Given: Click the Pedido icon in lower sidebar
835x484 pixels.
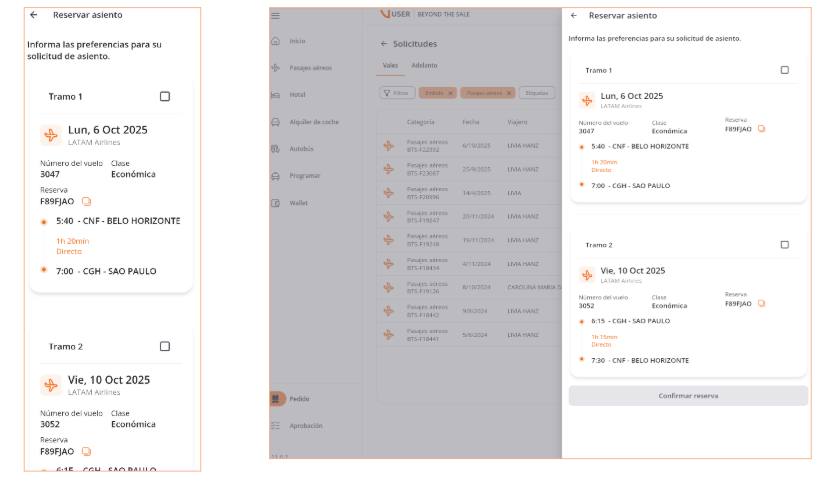Looking at the screenshot, I should pos(277,398).
